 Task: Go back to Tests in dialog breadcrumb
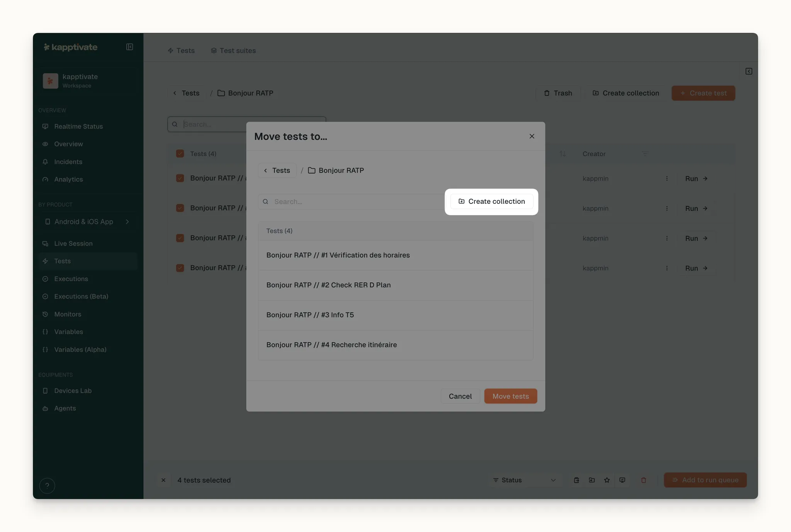click(277, 170)
